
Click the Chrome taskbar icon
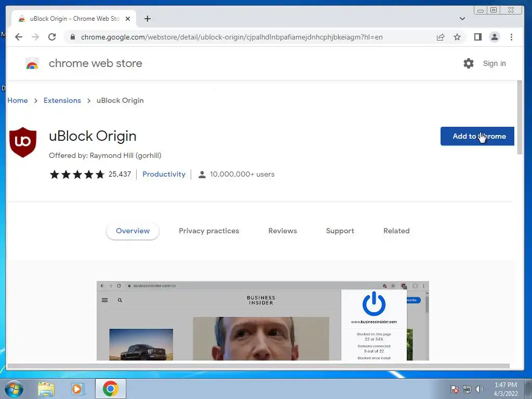[111, 389]
